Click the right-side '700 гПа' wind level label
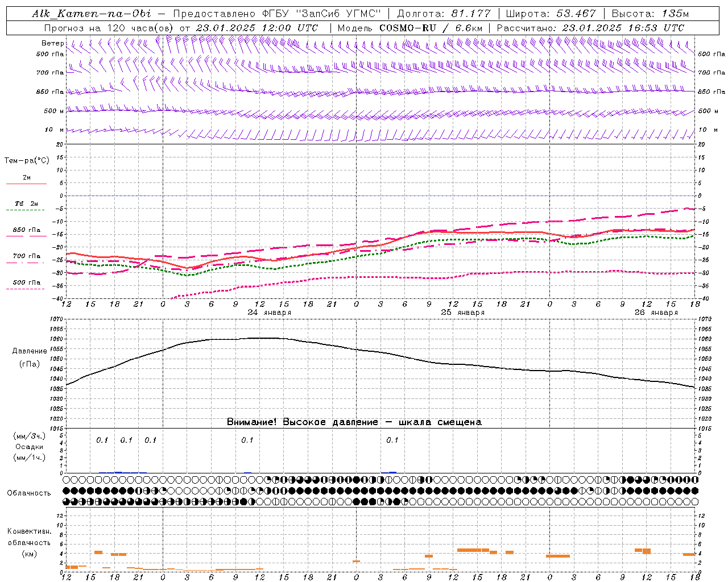Image resolution: width=728 pixels, height=582 pixels. tap(712, 73)
